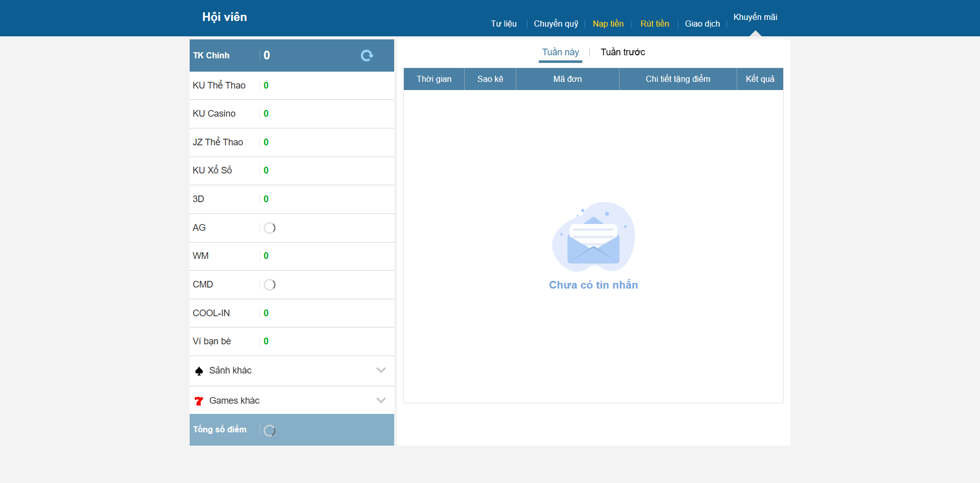The image size is (980, 483).
Task: Click the Mã đơn column header
Action: [567, 79]
